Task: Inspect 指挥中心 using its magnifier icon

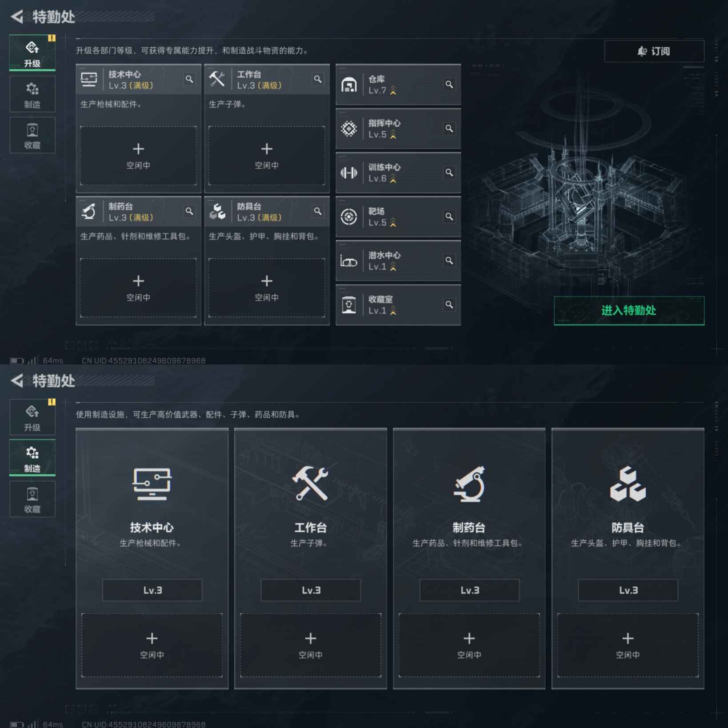Action: 449,128
